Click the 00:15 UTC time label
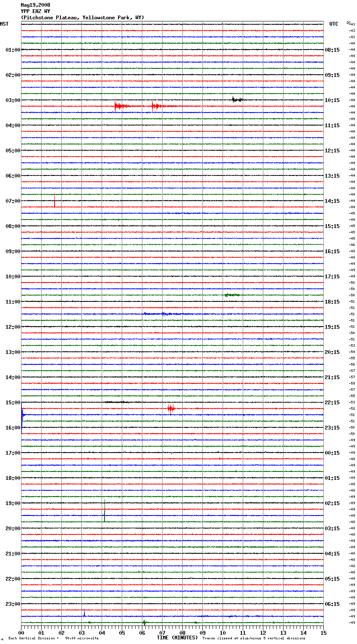357x644 pixels. click(332, 453)
